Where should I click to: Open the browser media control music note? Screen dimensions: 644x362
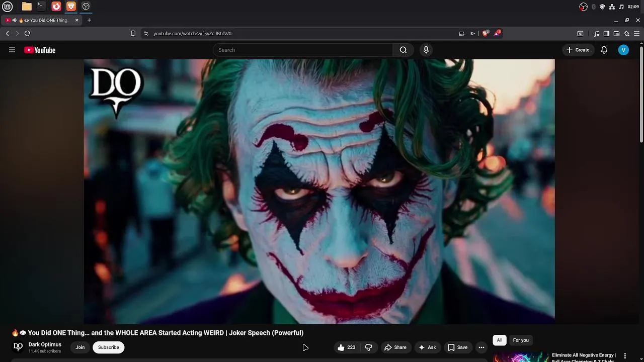(596, 33)
